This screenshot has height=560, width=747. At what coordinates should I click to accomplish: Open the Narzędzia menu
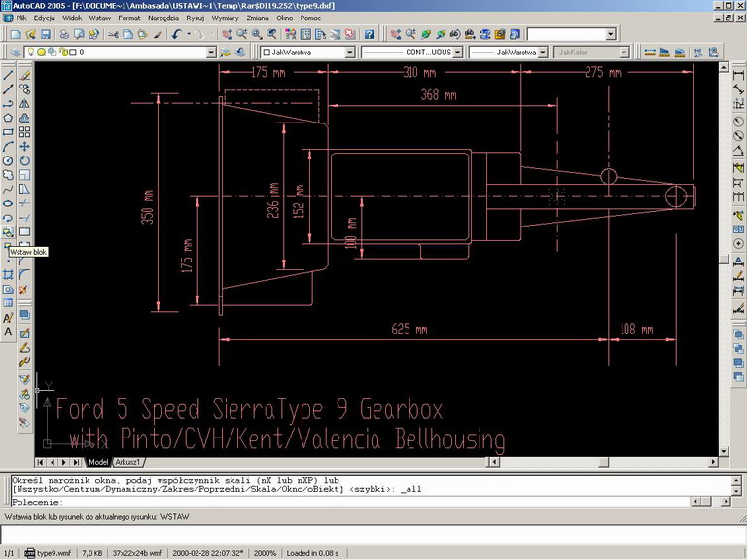tap(163, 18)
